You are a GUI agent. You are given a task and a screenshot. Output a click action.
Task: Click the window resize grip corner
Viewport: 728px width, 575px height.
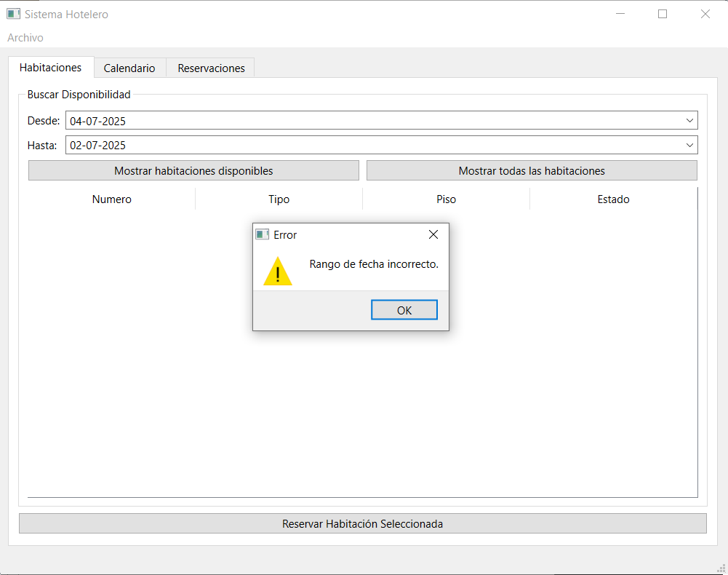click(x=721, y=569)
